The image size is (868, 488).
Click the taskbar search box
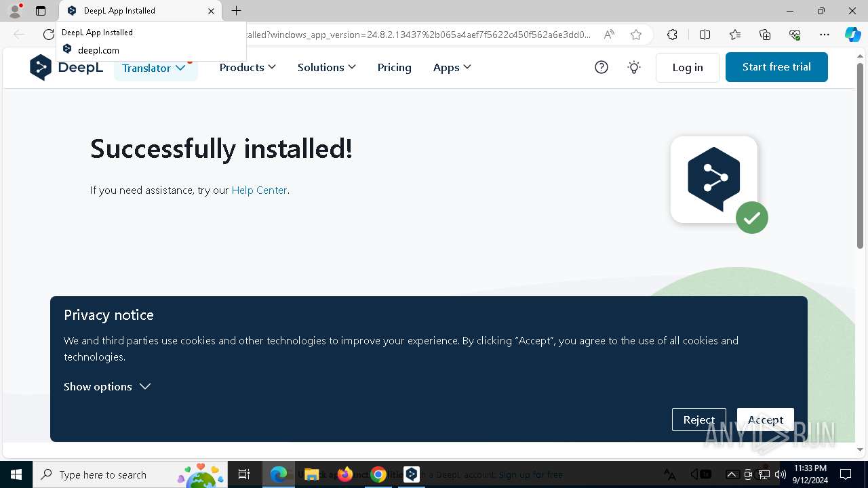point(130,474)
